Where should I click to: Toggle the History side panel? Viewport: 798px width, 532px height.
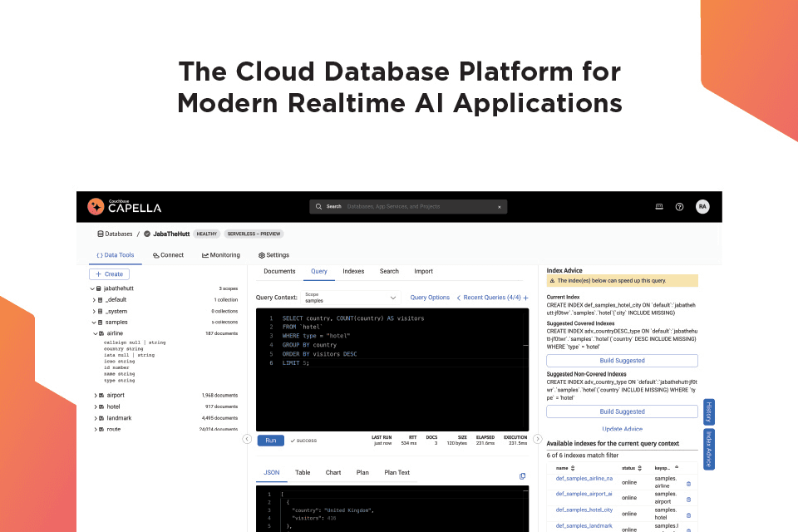pyautogui.click(x=708, y=411)
